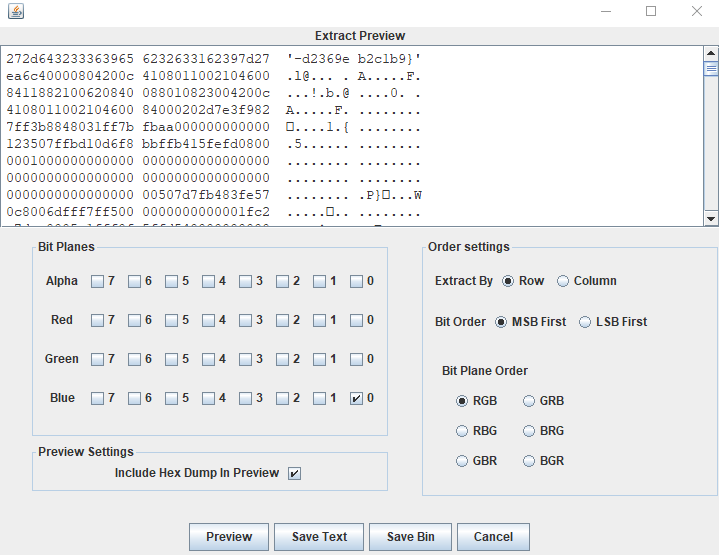Select GBR bit plane order

462,461
